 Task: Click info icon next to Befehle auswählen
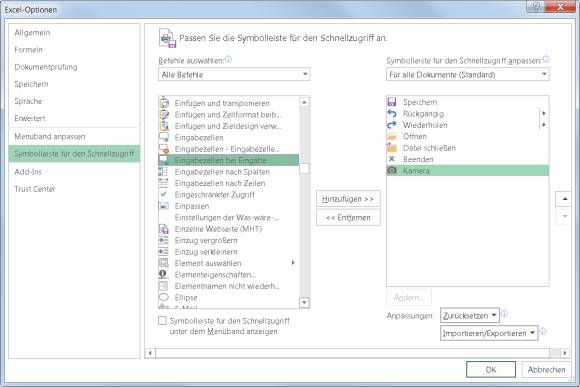[x=229, y=59]
